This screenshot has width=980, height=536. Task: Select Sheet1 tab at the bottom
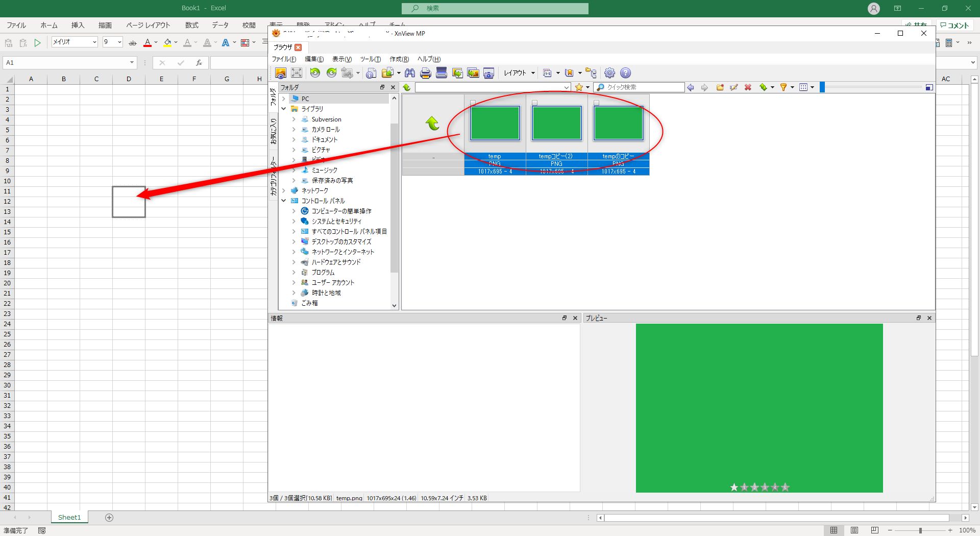69,517
